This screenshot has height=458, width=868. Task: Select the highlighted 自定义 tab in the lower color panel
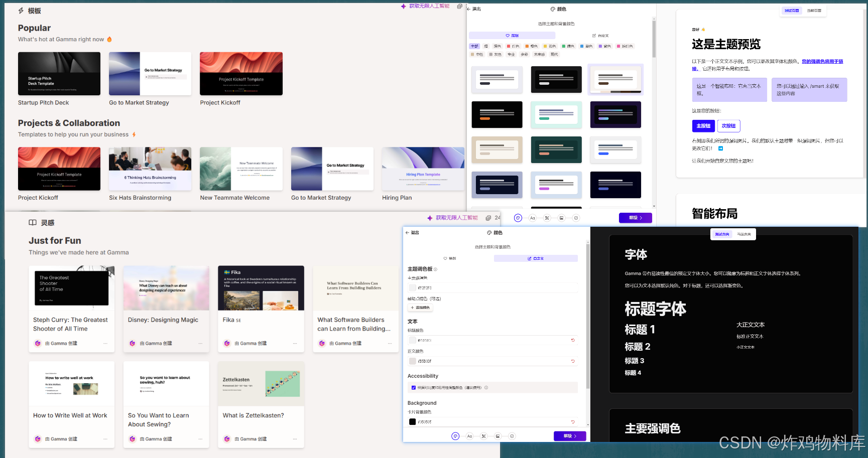click(x=536, y=258)
